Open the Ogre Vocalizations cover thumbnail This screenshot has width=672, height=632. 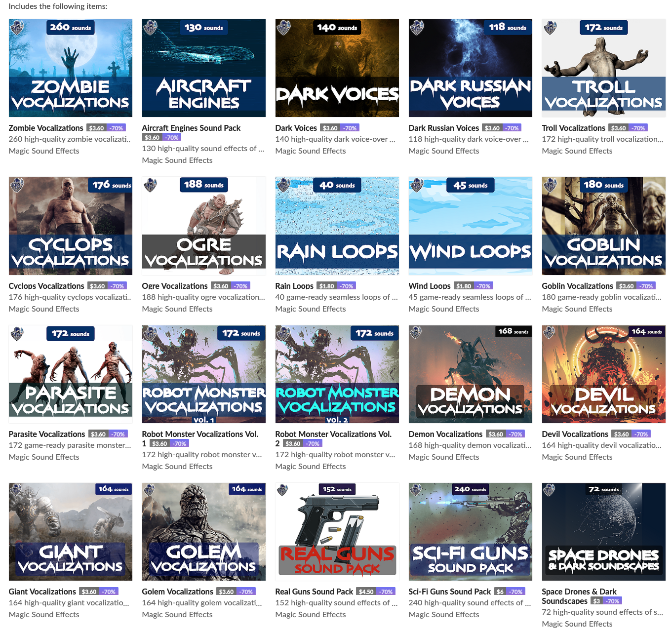point(204,226)
